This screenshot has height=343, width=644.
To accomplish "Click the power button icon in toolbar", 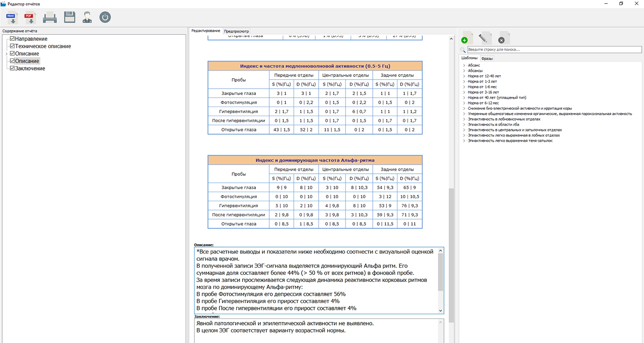I will [105, 18].
